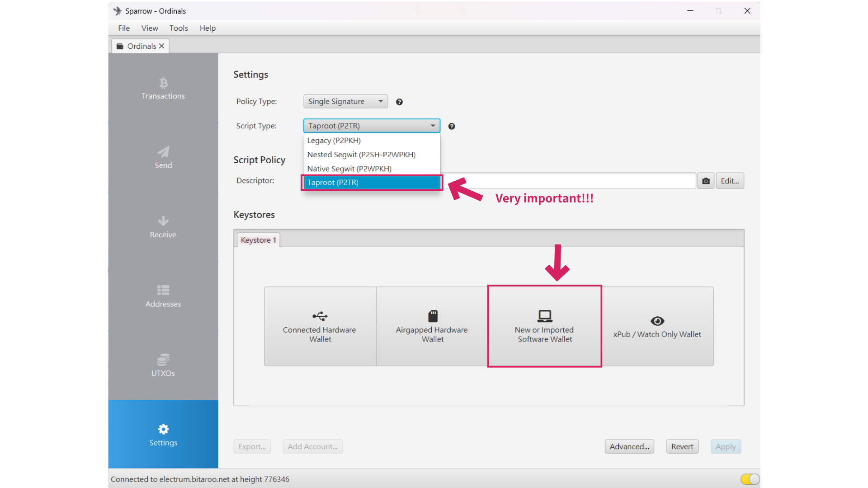Click the Revert button
This screenshot has height=488, width=868.
point(682,446)
